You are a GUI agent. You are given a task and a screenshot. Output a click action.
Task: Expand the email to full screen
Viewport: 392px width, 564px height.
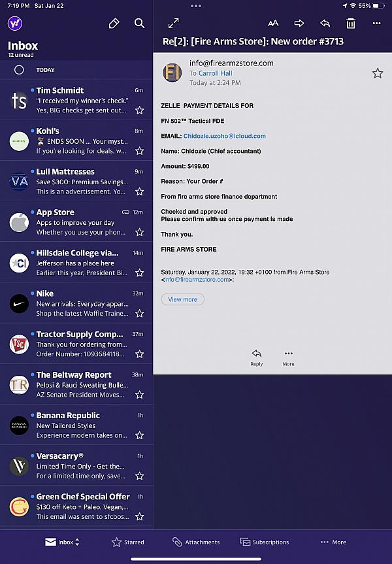coord(173,24)
